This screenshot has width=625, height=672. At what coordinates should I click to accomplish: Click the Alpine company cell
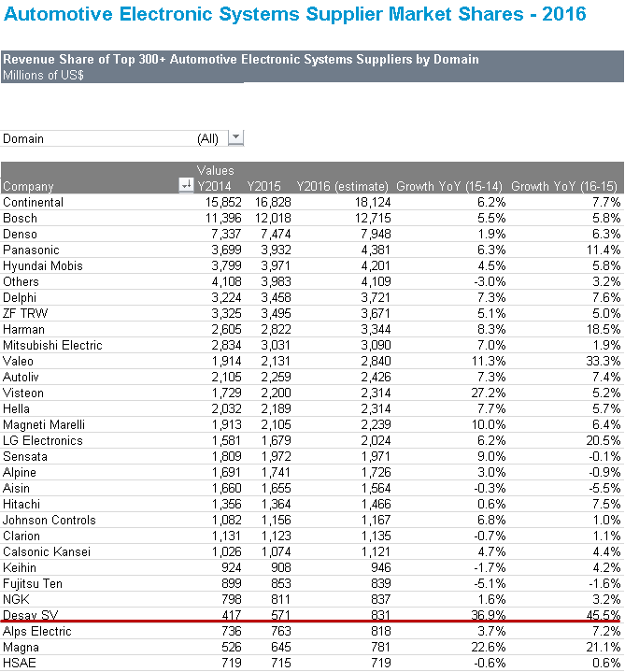[20, 472]
